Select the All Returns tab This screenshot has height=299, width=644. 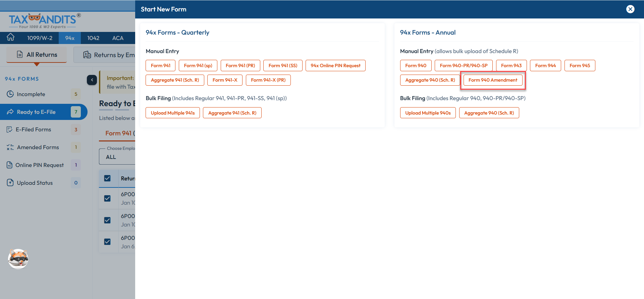point(37,54)
